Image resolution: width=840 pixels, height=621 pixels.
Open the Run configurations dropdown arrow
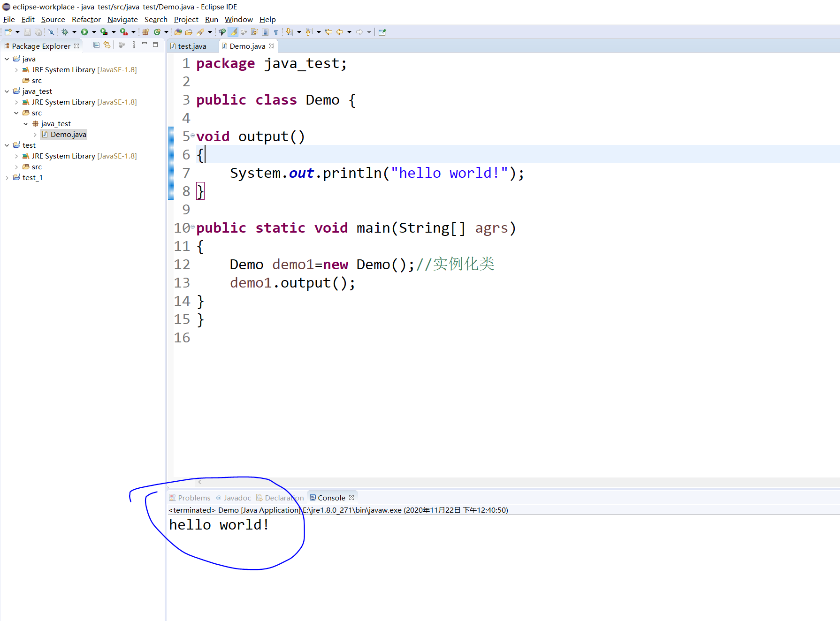(94, 32)
